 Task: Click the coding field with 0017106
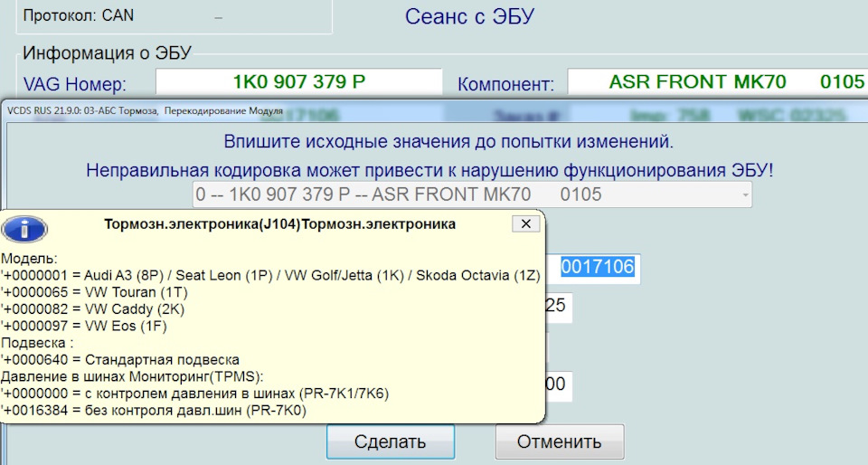[593, 269]
